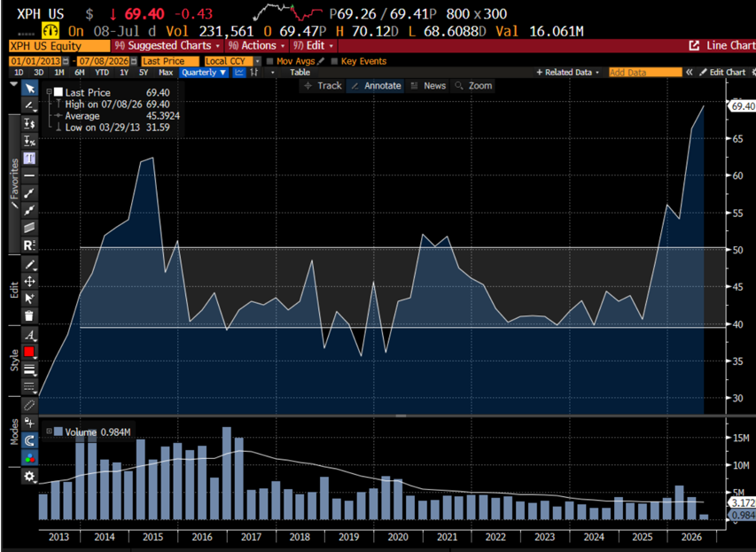Viewport: 756px width, 552px height.
Task: Click the Track crosshair button
Action: pyautogui.click(x=323, y=86)
